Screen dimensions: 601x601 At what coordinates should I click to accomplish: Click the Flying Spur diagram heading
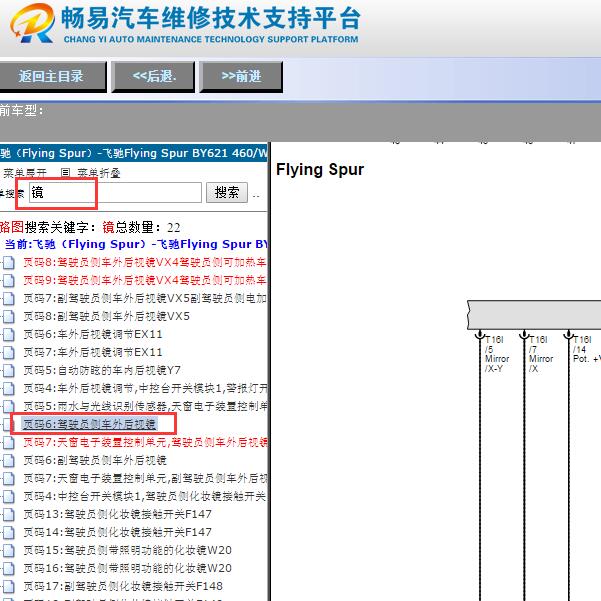[320, 170]
